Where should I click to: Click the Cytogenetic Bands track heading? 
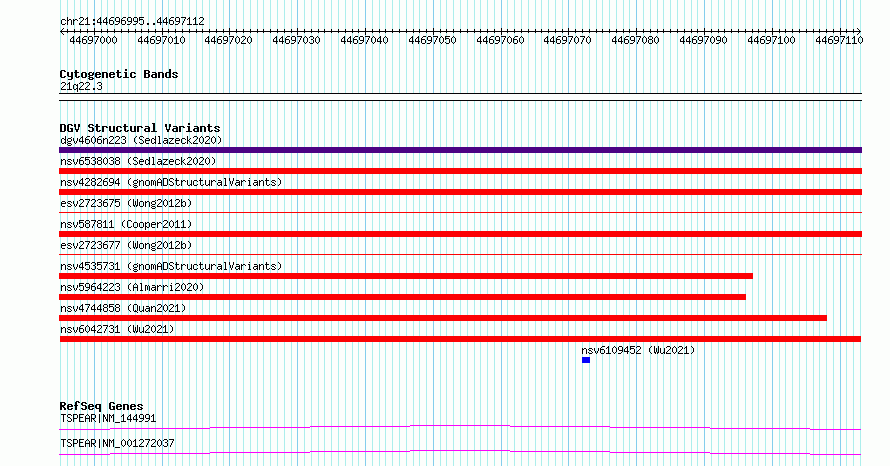119,74
